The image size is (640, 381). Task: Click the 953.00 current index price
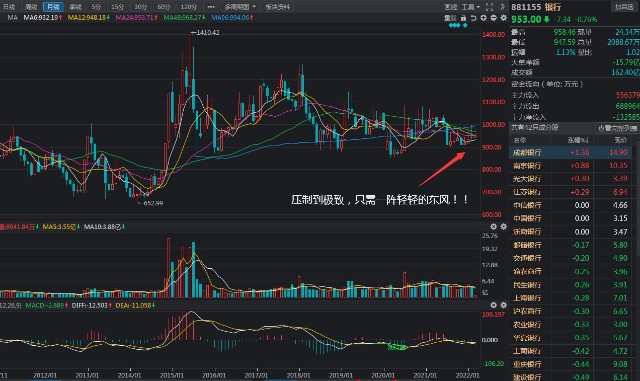[x=526, y=19]
